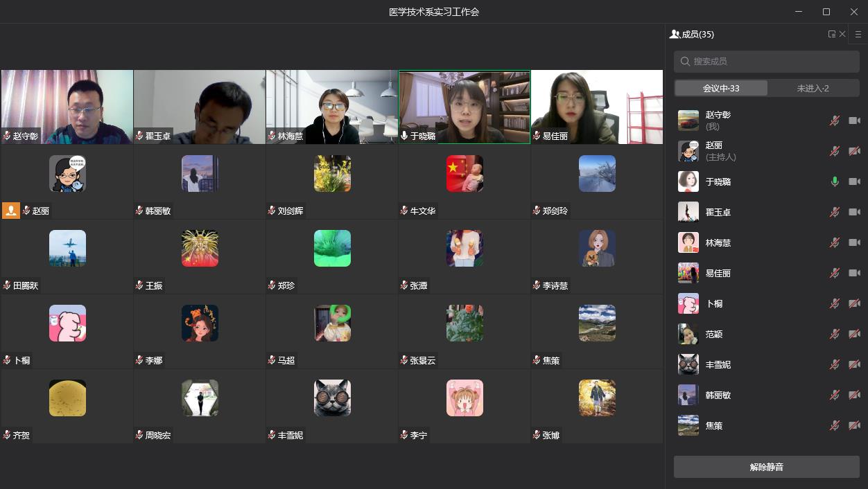Click the camera-off icon for 韩丽敏

[x=854, y=395]
